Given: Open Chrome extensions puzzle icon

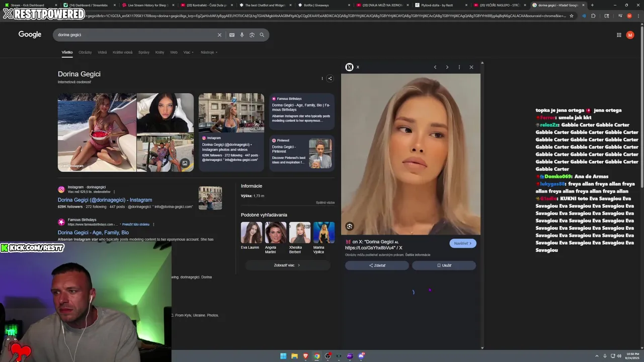Looking at the screenshot, I should 593,16.
